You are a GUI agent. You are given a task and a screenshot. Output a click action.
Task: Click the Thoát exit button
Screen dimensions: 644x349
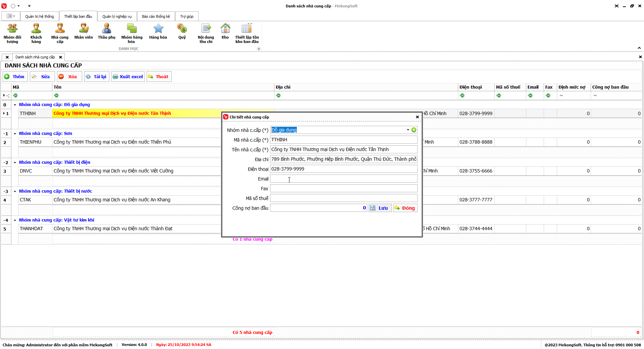pos(159,77)
